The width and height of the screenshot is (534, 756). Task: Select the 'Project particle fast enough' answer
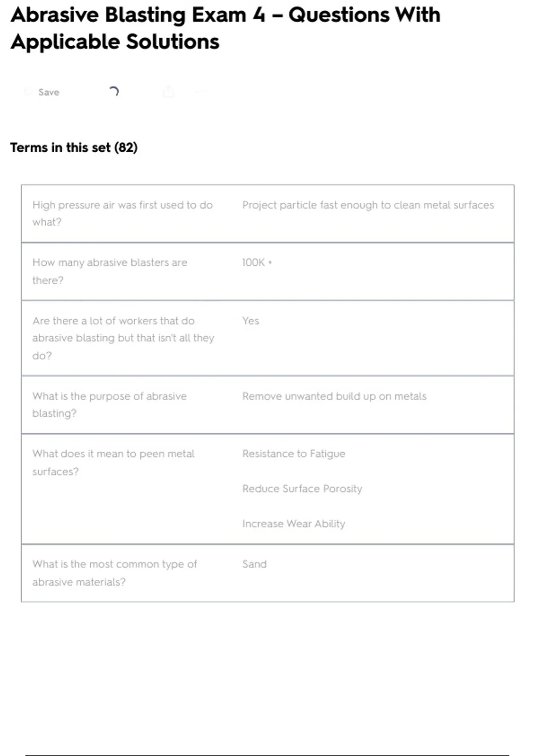click(368, 205)
